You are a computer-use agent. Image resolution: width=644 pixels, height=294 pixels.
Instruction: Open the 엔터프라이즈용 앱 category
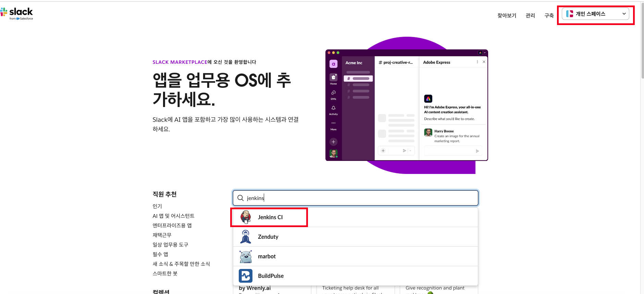coord(172,225)
